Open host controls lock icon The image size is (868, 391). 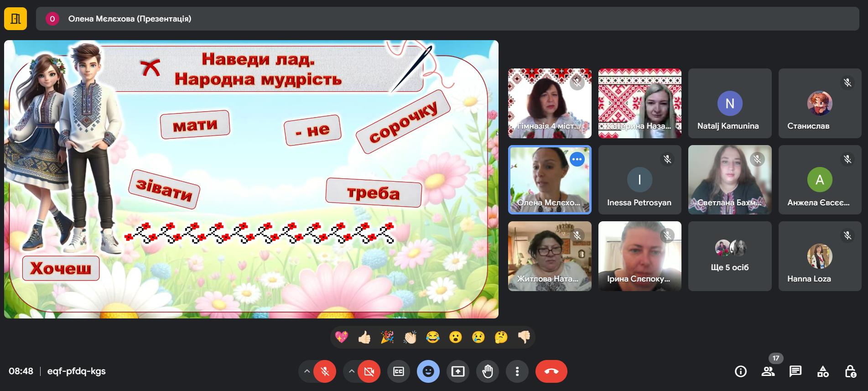pos(850,371)
